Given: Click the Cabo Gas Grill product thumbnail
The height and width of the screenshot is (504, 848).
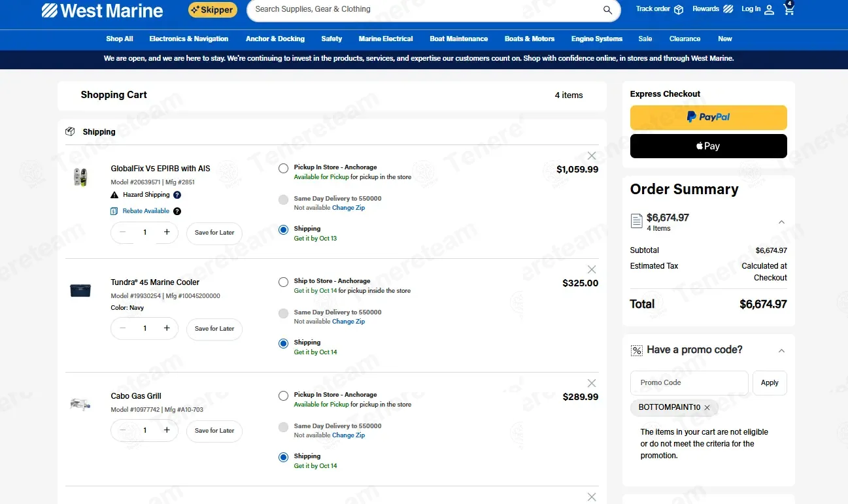Looking at the screenshot, I should click(x=80, y=404).
